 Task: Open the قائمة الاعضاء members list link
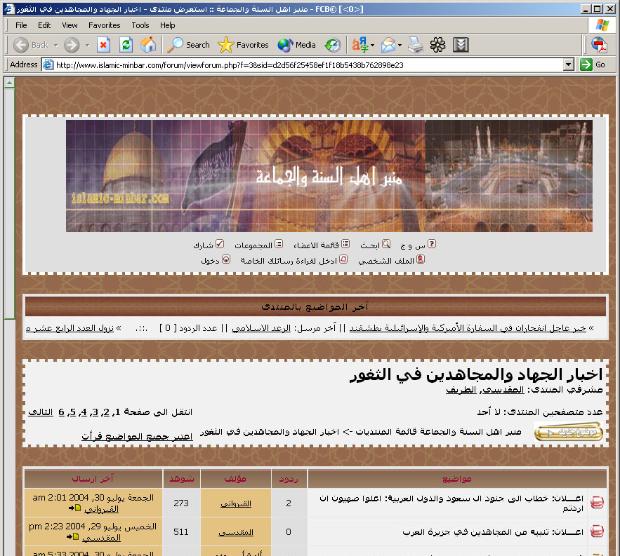click(316, 245)
